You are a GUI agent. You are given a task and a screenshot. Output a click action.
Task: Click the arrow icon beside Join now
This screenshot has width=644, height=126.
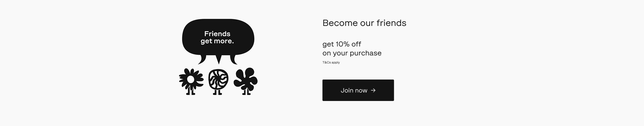373,90
